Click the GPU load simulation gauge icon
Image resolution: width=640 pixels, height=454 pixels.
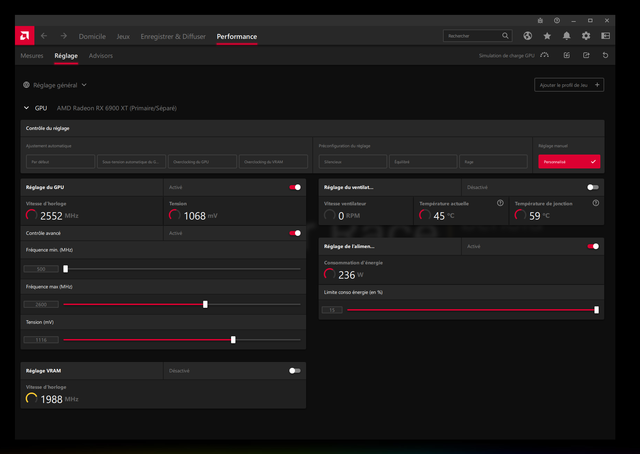click(545, 56)
